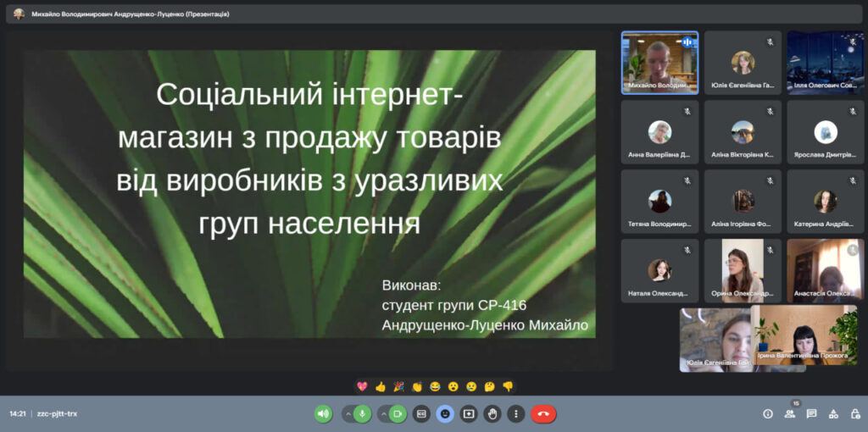Expand camera video settings arrow

(382, 414)
